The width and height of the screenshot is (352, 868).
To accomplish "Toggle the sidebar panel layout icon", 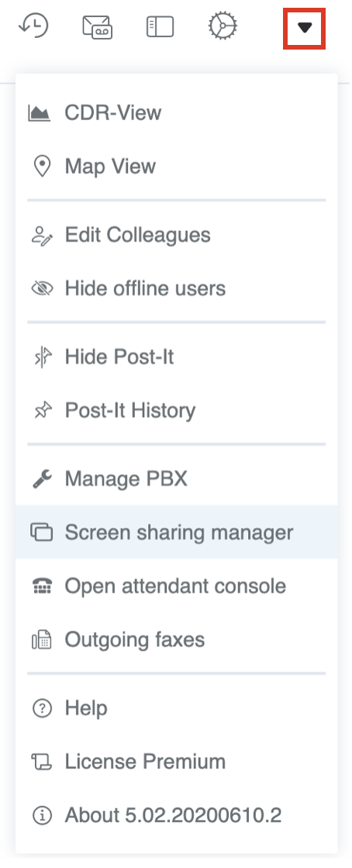I will coord(160,26).
